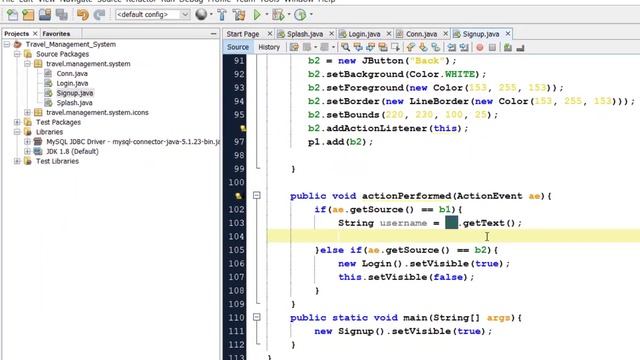Image resolution: width=640 pixels, height=360 pixels.
Task: Jump to Last Edit in editor toolbar
Action: tap(294, 47)
